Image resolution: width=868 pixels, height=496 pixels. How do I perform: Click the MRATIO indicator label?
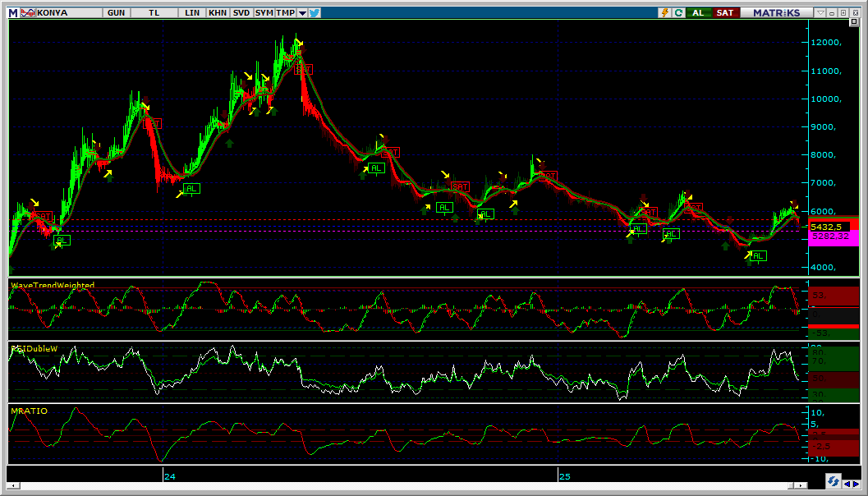(x=30, y=411)
